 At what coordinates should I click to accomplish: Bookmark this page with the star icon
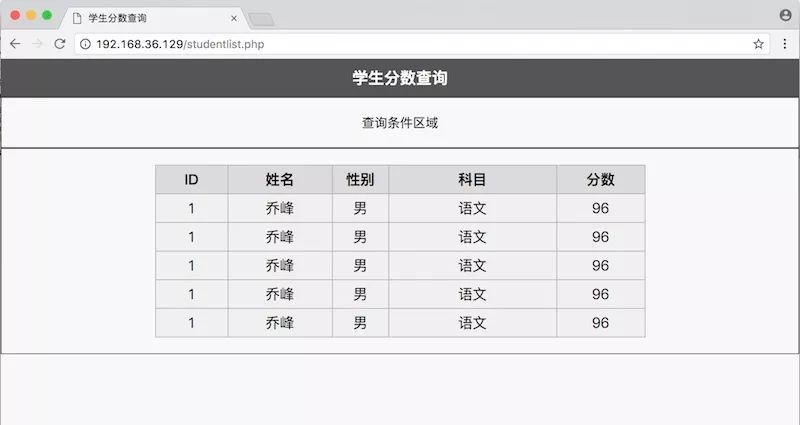pyautogui.click(x=758, y=44)
